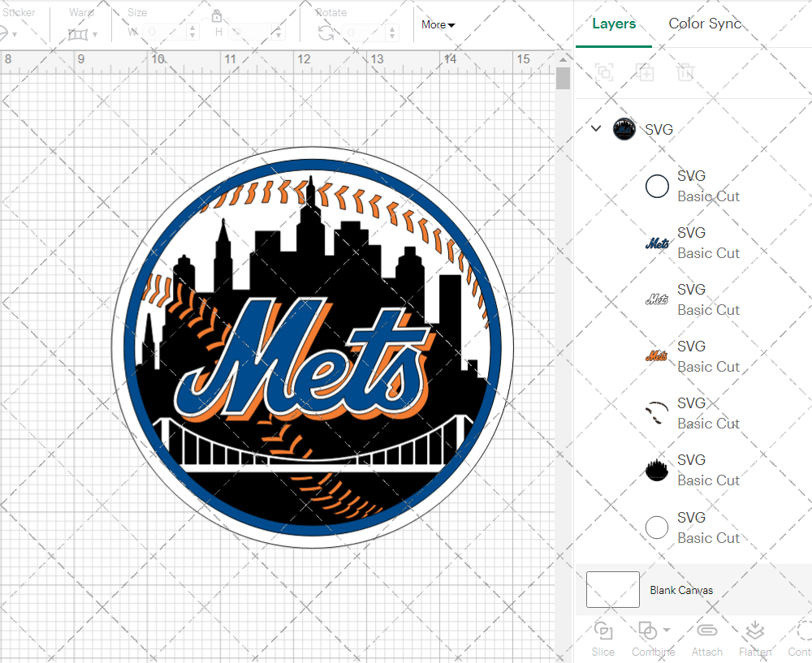The height and width of the screenshot is (663, 812).
Task: Select the orange Mets text layer
Action: click(657, 356)
